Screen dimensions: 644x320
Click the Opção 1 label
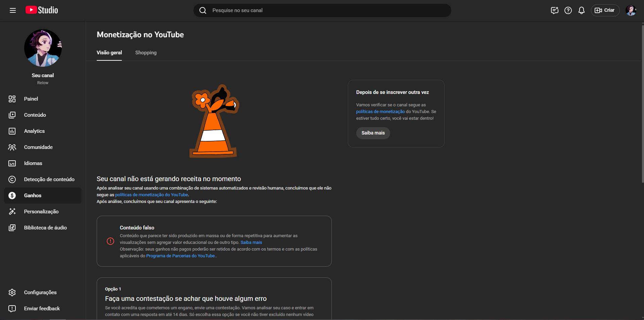(x=113, y=289)
